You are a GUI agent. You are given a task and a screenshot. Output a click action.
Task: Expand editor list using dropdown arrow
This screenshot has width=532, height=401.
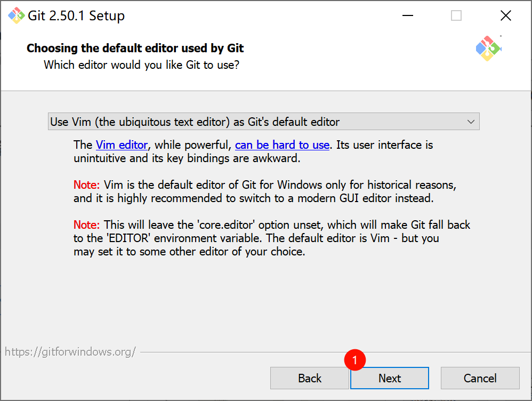point(471,122)
